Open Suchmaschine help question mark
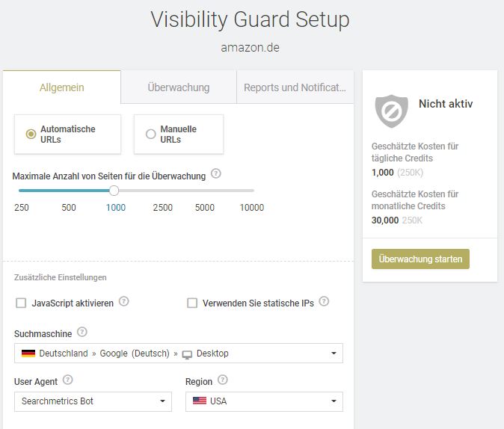The image size is (504, 429). (x=82, y=332)
